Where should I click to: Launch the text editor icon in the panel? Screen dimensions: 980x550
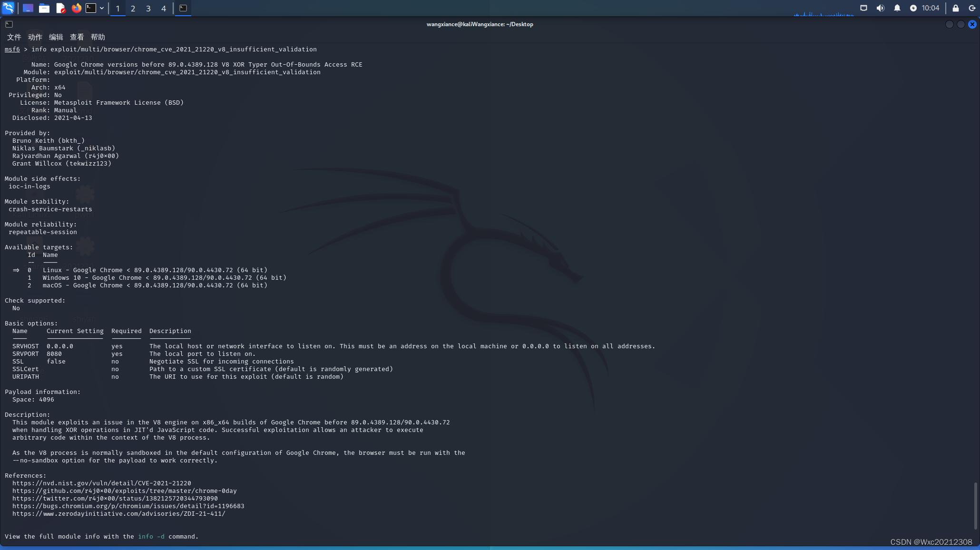(x=60, y=8)
